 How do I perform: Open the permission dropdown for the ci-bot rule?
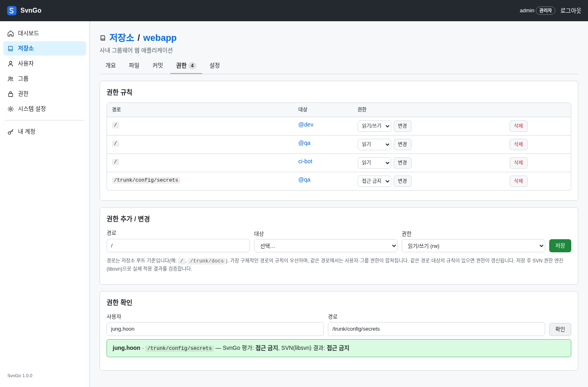374,163
